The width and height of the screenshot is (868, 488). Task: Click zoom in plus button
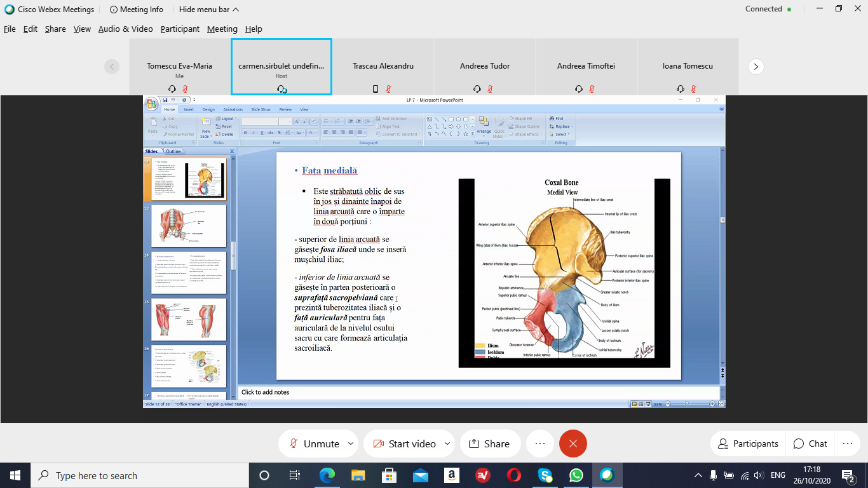coord(712,404)
